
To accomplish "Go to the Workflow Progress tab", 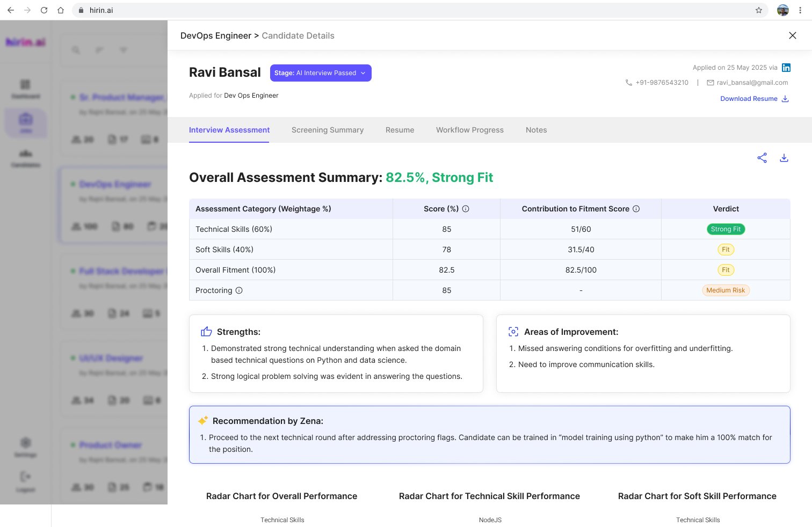I will 470,130.
